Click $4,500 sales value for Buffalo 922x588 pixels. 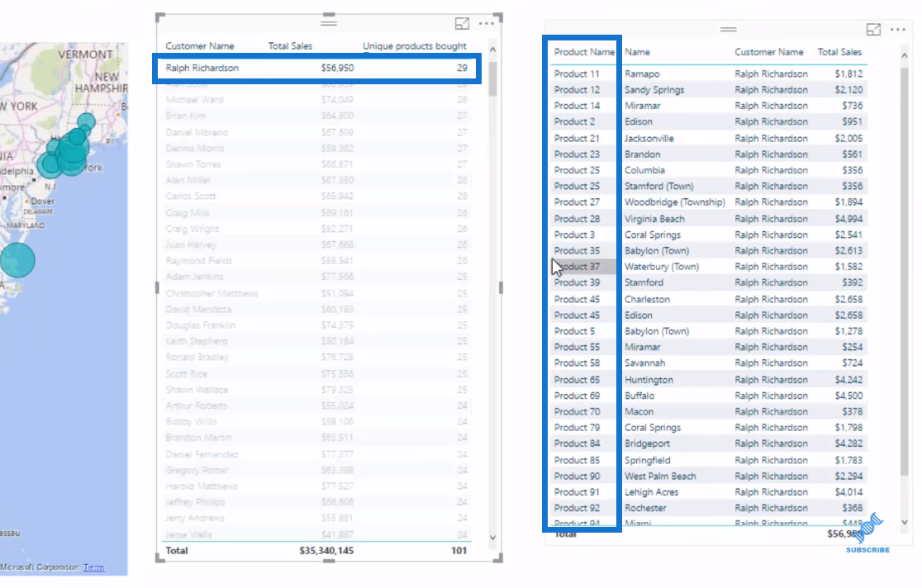click(x=848, y=396)
